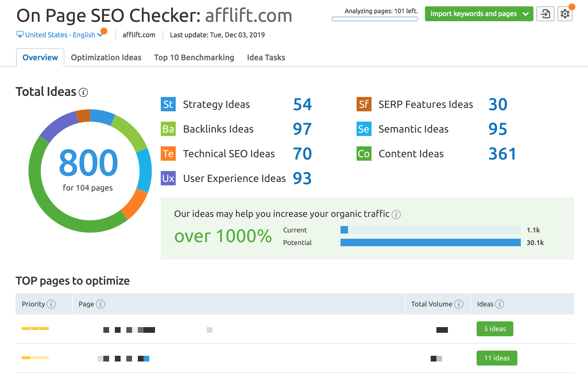Click the 800 total ideas number
This screenshot has height=377, width=588.
[88, 162]
